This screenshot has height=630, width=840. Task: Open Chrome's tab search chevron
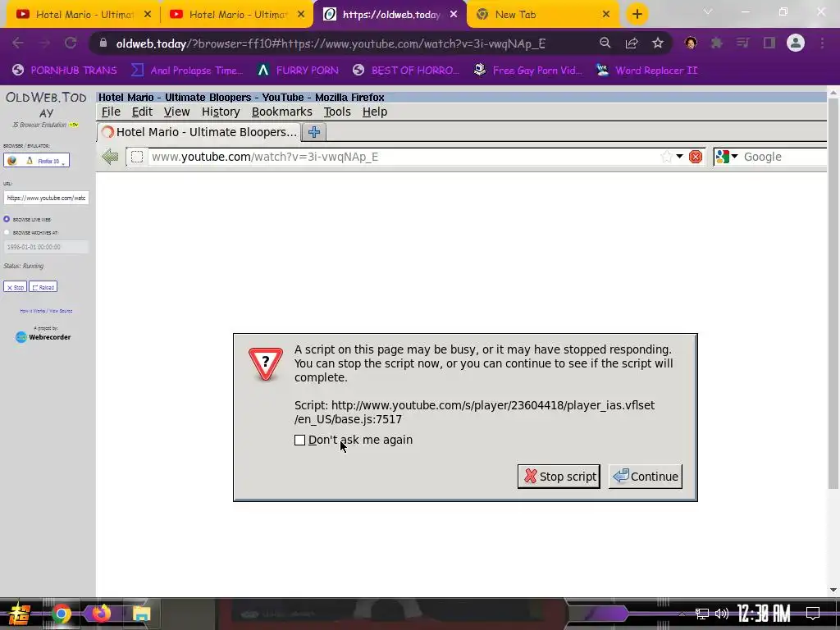[x=708, y=11]
